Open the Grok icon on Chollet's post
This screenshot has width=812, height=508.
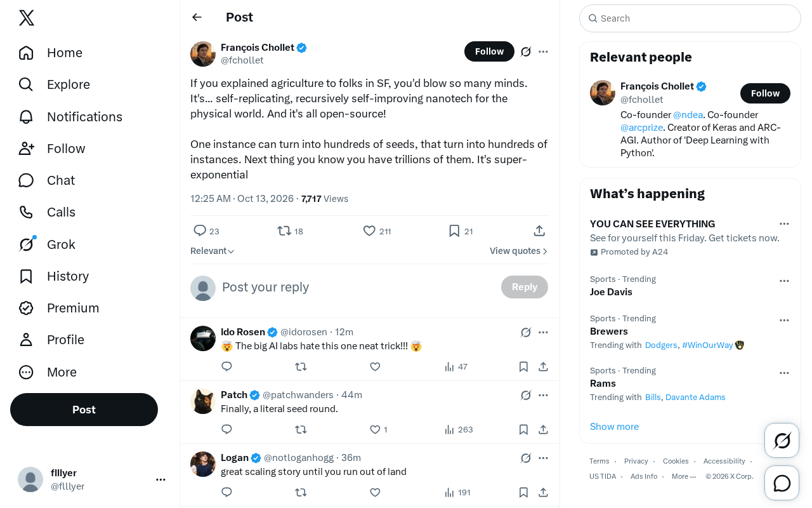click(x=526, y=51)
